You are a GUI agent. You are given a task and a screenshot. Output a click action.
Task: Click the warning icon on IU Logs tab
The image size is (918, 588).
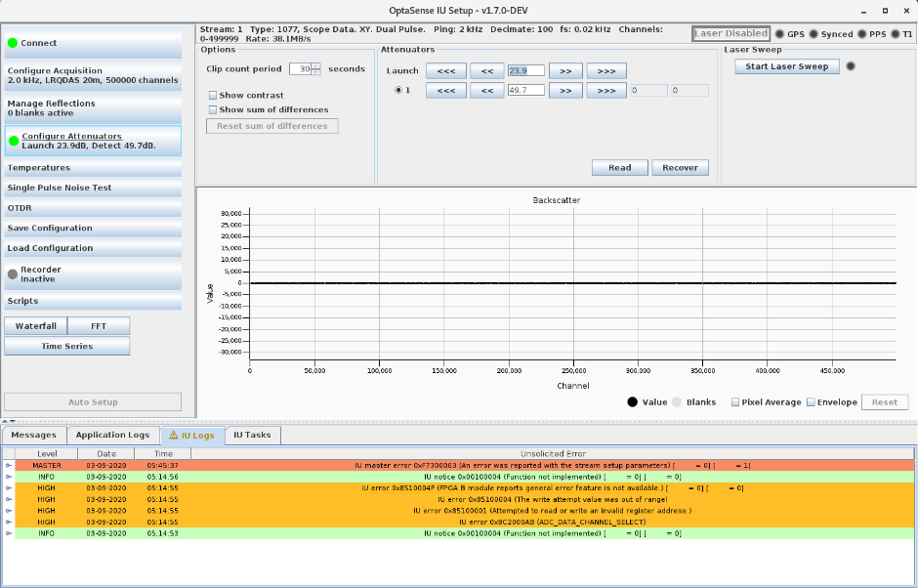click(173, 435)
